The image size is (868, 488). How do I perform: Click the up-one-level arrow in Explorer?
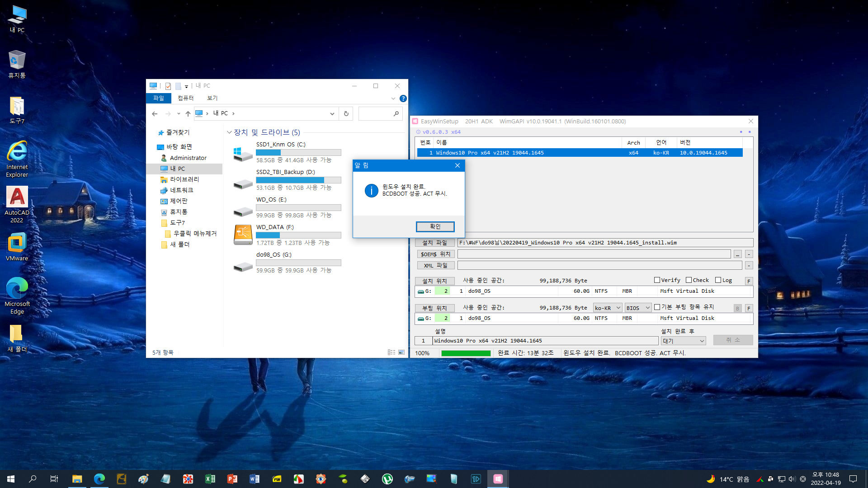(188, 114)
